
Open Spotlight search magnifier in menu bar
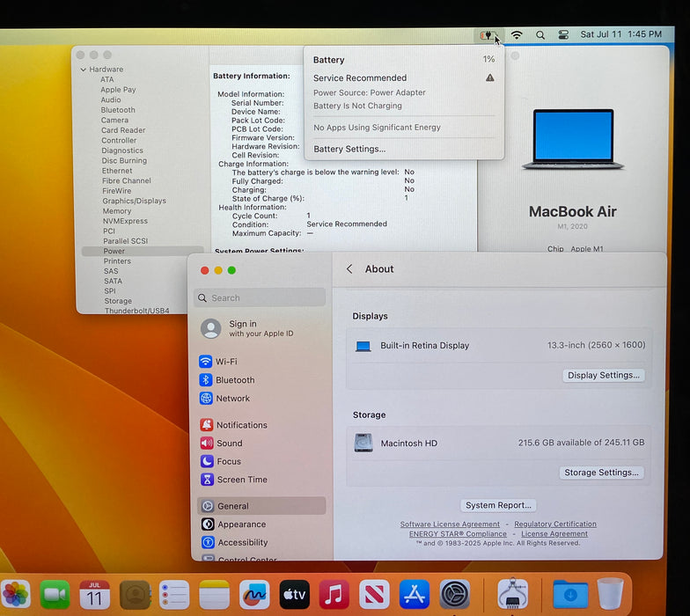tap(540, 35)
